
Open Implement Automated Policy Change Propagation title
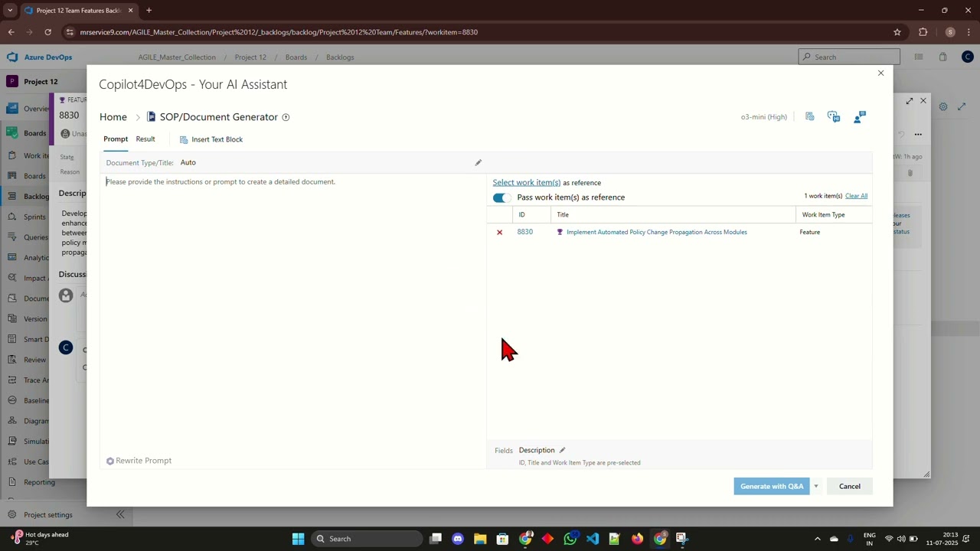click(656, 232)
